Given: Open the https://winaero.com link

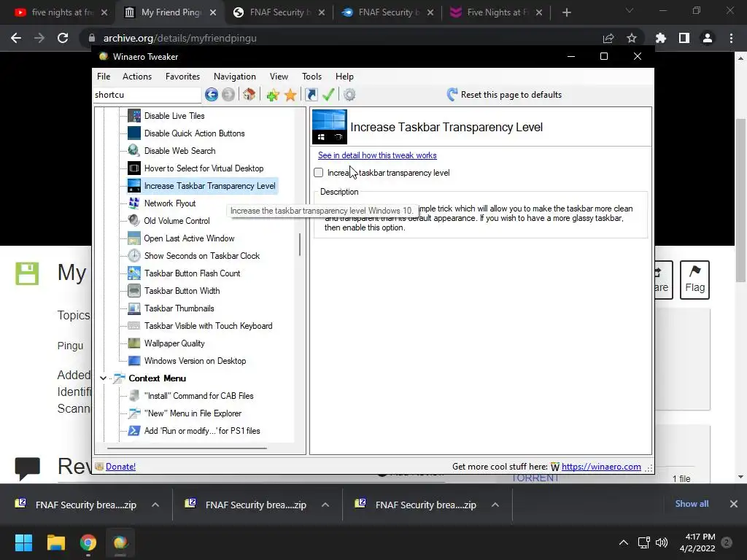Looking at the screenshot, I should (x=601, y=467).
